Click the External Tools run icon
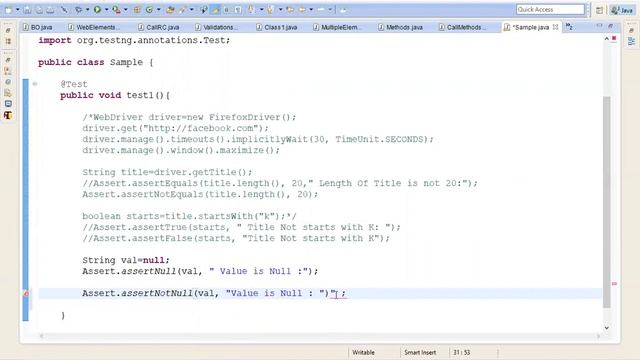640x360 pixels. point(116,9)
